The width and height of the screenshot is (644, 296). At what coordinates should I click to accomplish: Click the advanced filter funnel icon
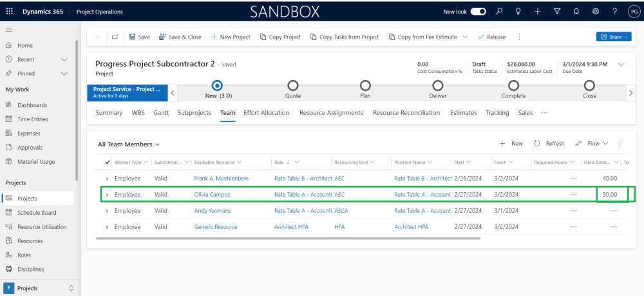[x=557, y=12]
